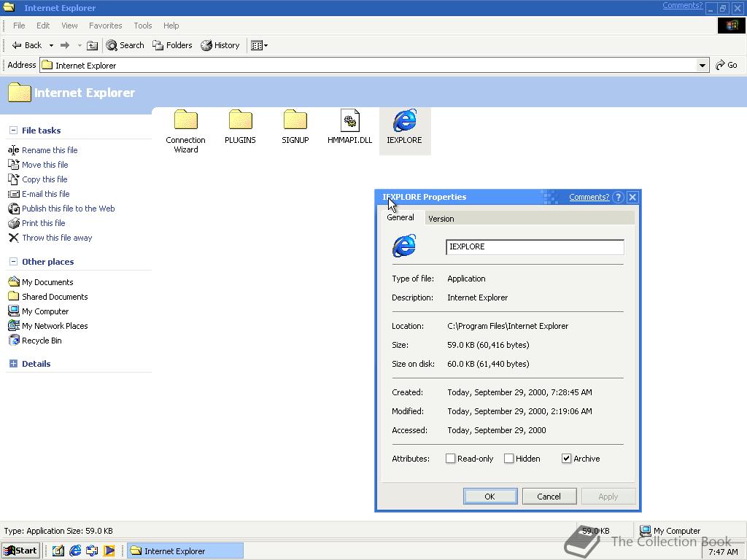Open the Help menu
This screenshot has width=747, height=560.
[x=171, y=26]
